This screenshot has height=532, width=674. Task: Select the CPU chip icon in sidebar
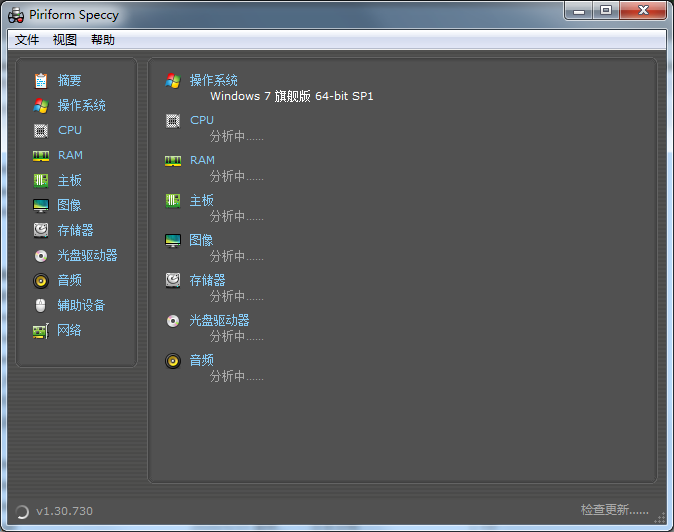(41, 131)
